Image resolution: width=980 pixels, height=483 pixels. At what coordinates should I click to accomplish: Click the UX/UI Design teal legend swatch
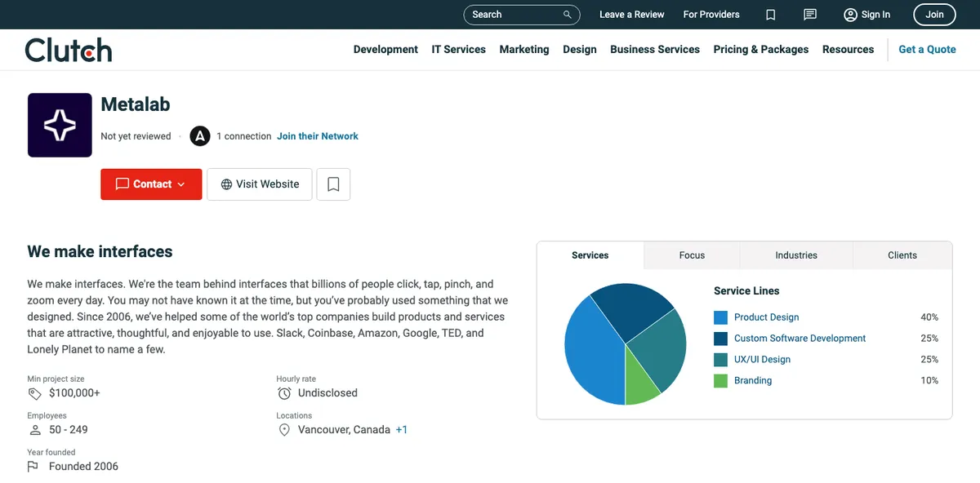click(x=720, y=360)
